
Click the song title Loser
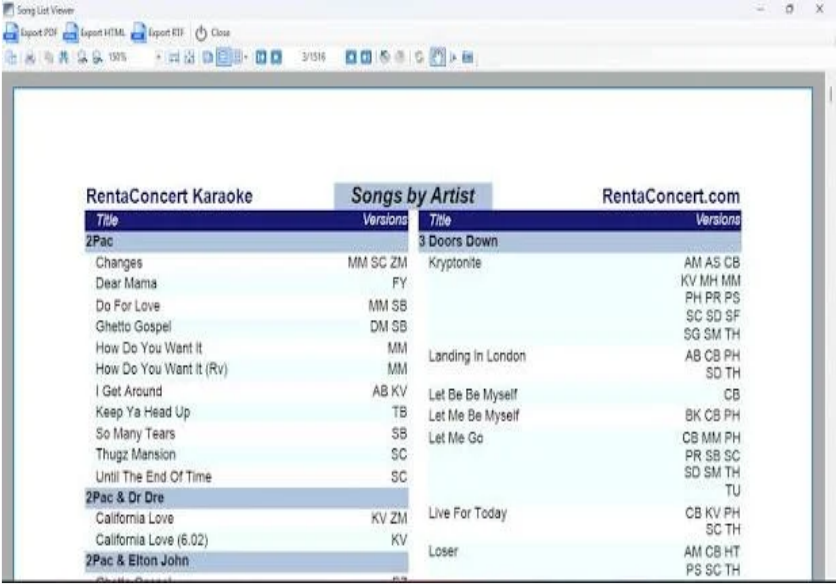(x=443, y=551)
